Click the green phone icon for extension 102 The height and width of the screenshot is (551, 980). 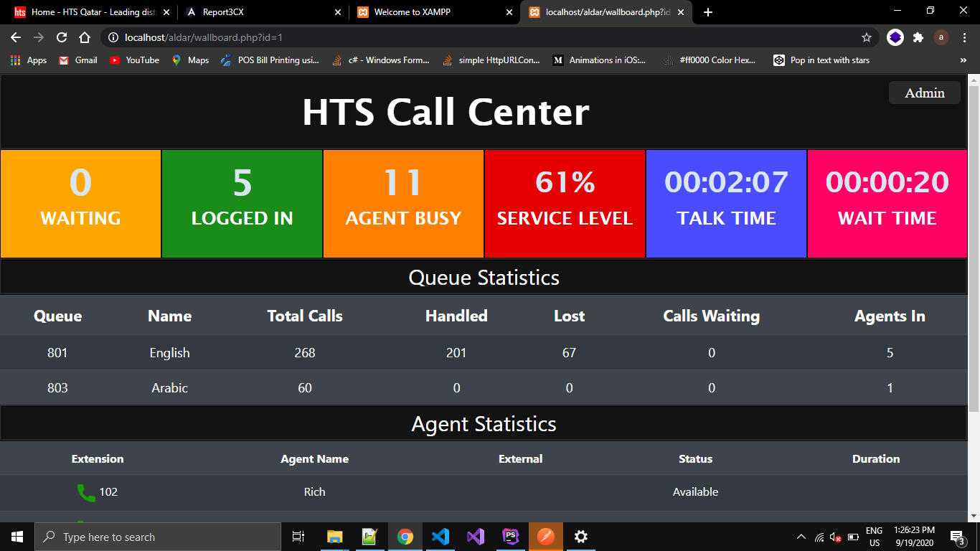tap(85, 493)
